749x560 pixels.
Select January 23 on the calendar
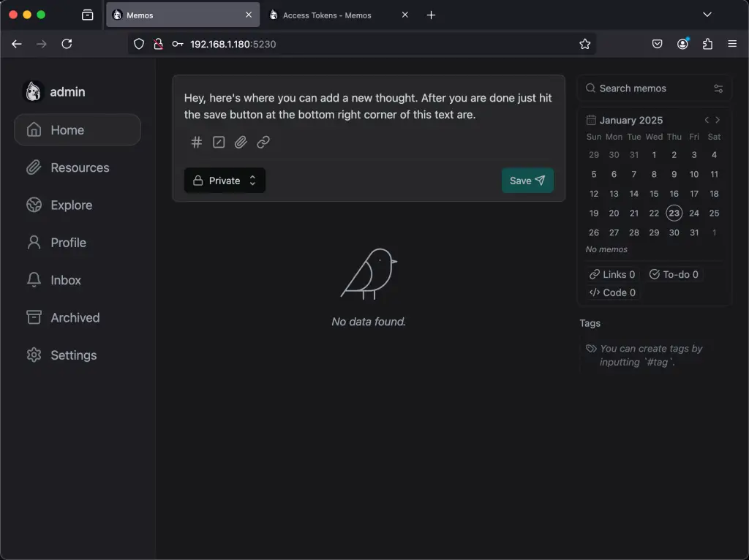coord(674,213)
